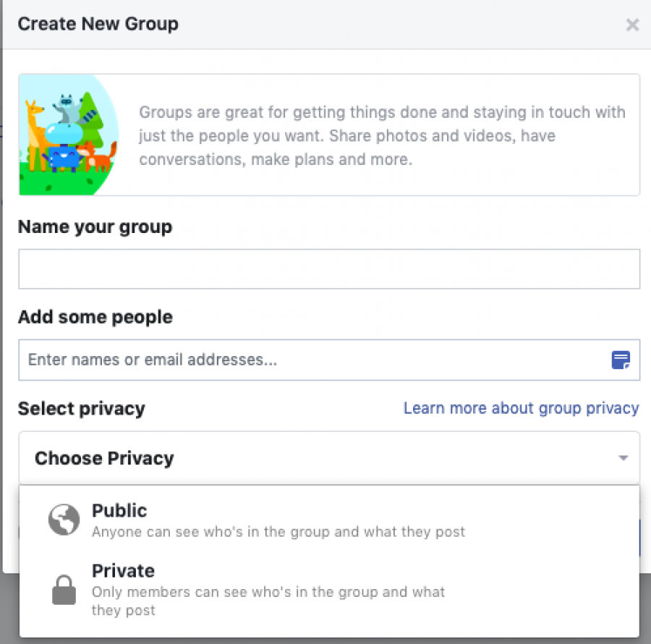Click the "Name your group" heading

pyautogui.click(x=95, y=227)
